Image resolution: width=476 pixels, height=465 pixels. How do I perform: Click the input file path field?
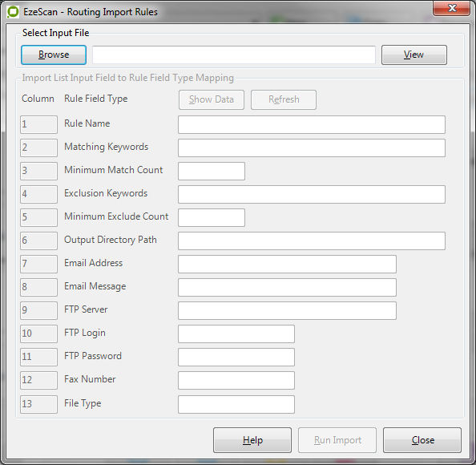[x=234, y=55]
